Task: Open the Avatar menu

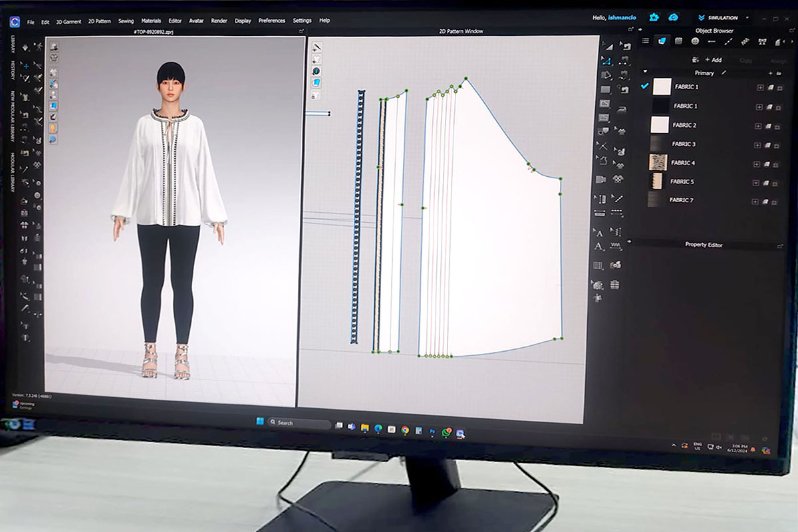Action: coord(196,21)
